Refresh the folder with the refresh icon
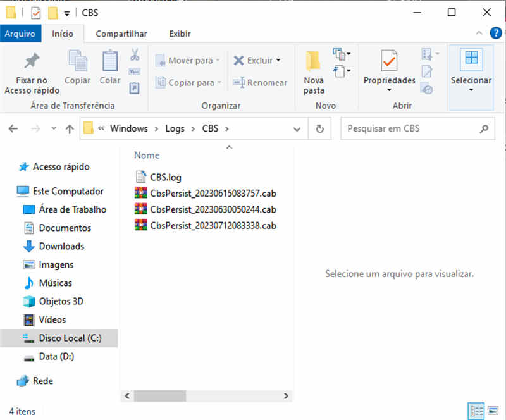 point(319,128)
